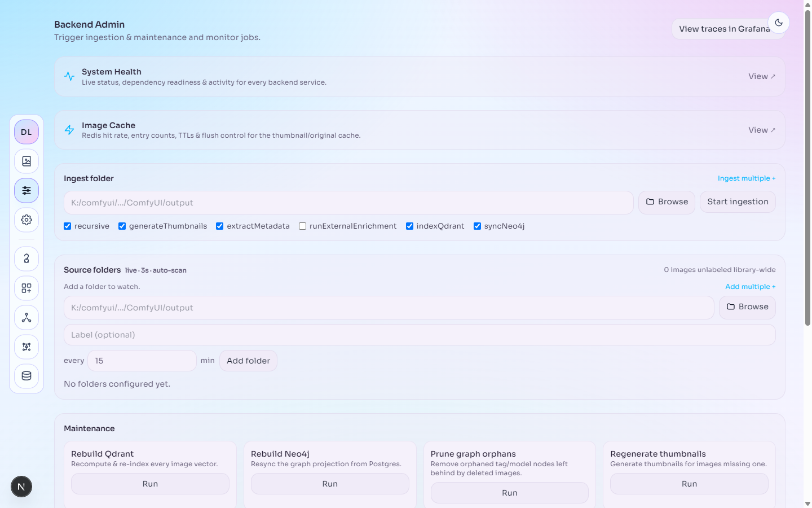The height and width of the screenshot is (508, 812).
Task: Click Start ingestion
Action: click(x=738, y=202)
